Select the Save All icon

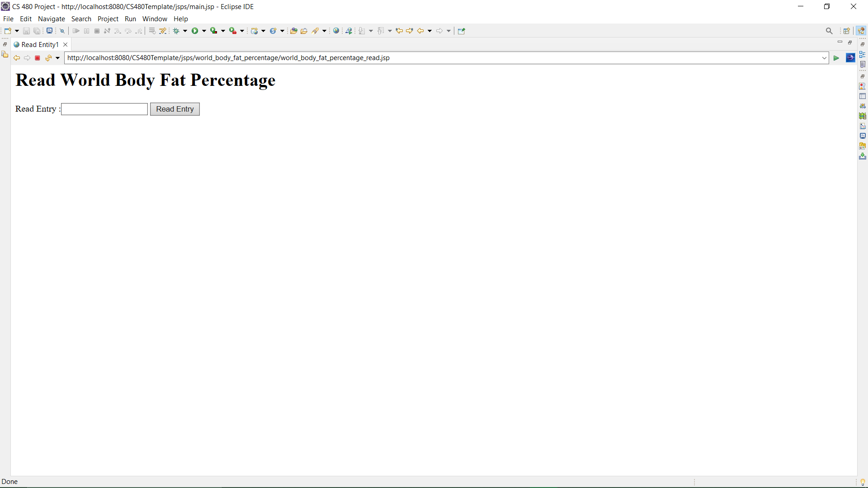(37, 31)
